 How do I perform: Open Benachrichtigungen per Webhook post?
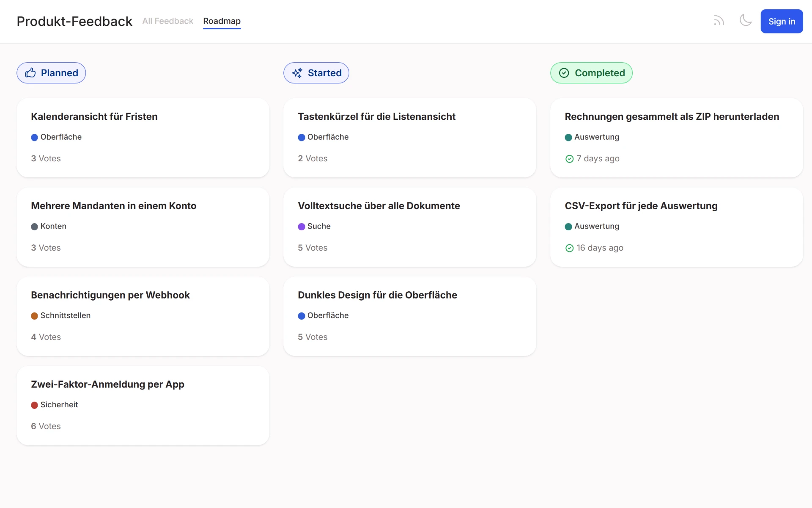(143, 317)
